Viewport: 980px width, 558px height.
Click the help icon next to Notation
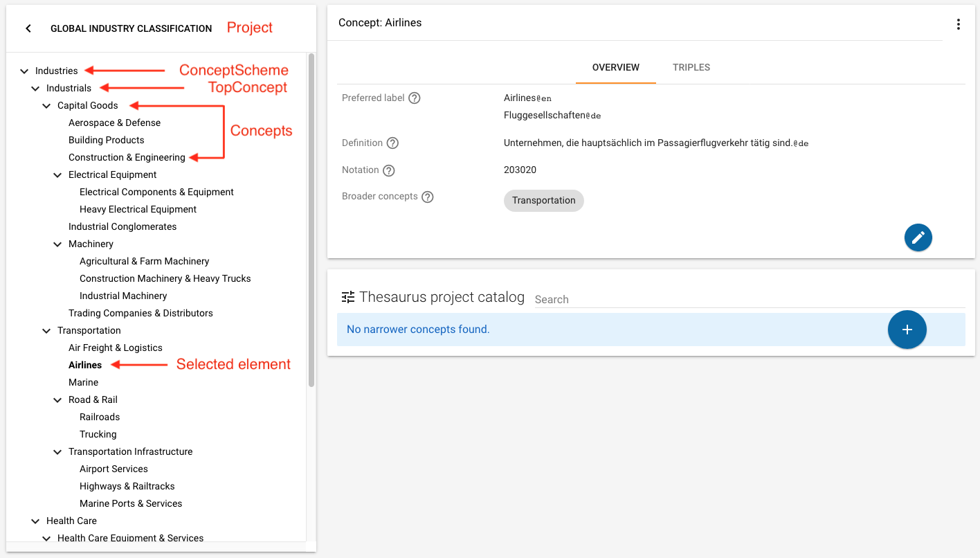(389, 170)
